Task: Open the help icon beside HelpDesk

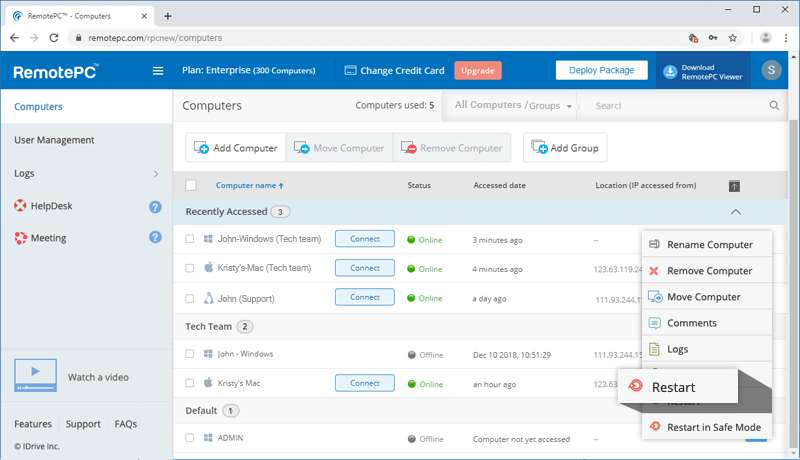Action: pyautogui.click(x=155, y=207)
